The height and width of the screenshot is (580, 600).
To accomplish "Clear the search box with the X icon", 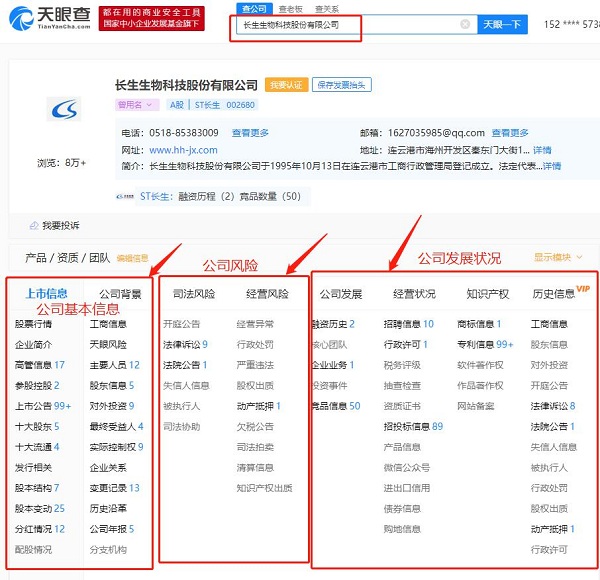I will 465,25.
